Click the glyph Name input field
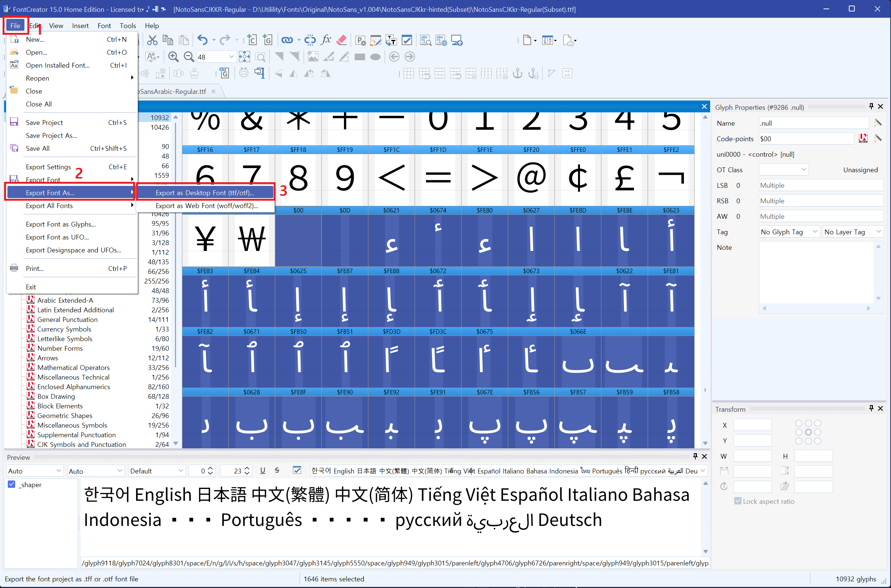This screenshot has width=891, height=588. point(813,123)
